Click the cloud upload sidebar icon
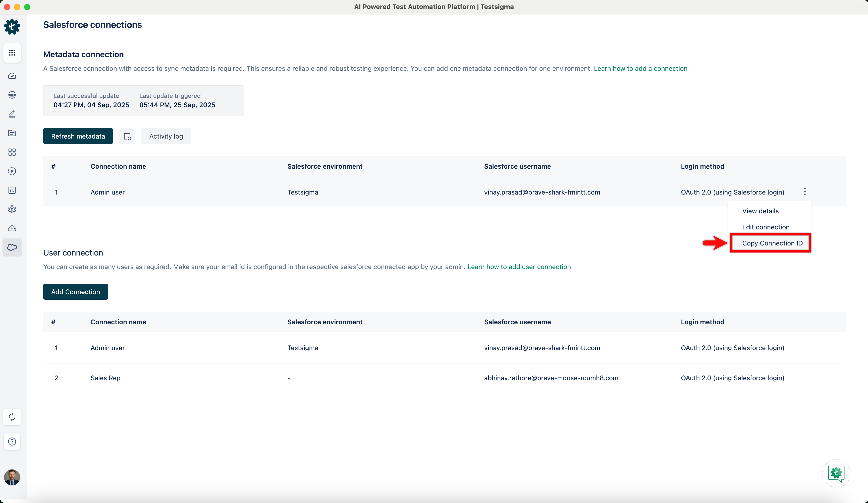Screen dimensions: 868x503 point(12,228)
